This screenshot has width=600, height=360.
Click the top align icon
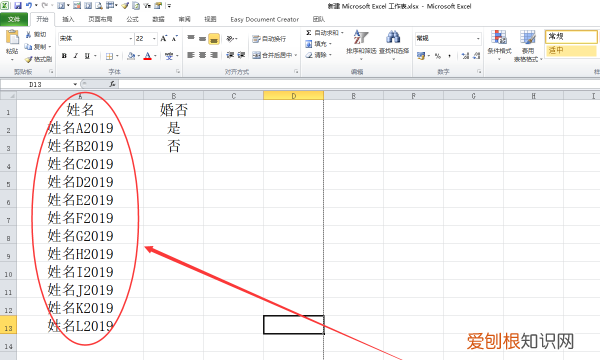tap(191, 38)
